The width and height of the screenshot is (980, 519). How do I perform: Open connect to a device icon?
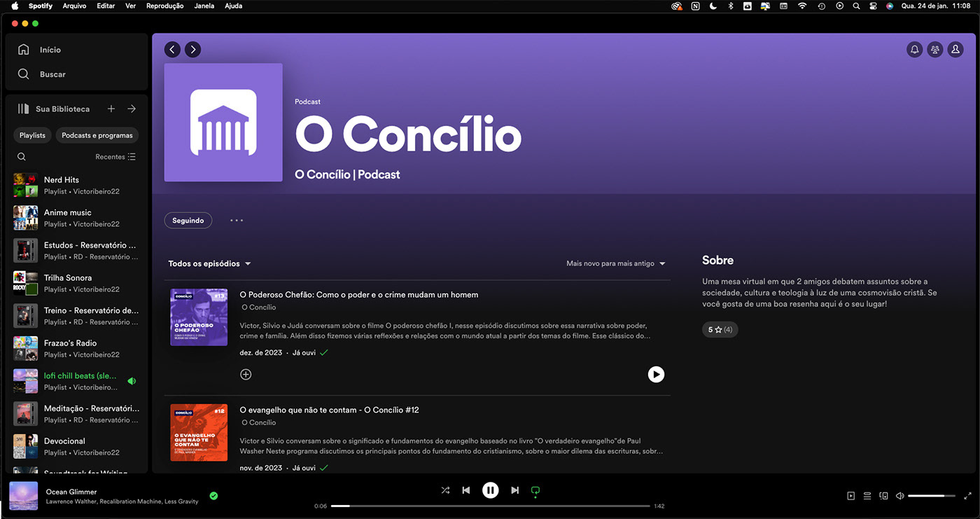point(883,496)
